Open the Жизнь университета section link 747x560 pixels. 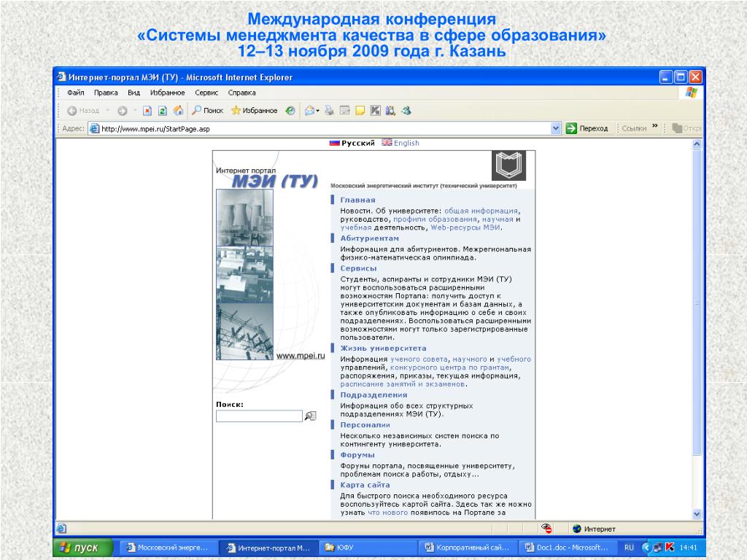[x=384, y=348]
